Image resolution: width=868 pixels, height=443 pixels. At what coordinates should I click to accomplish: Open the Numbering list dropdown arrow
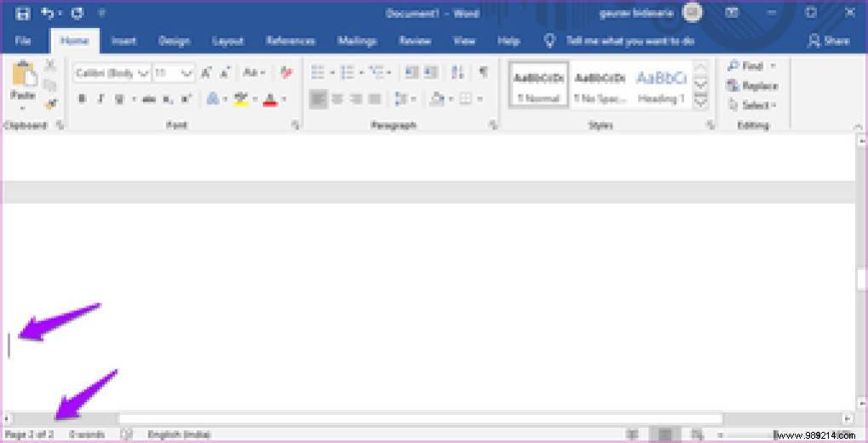point(361,72)
